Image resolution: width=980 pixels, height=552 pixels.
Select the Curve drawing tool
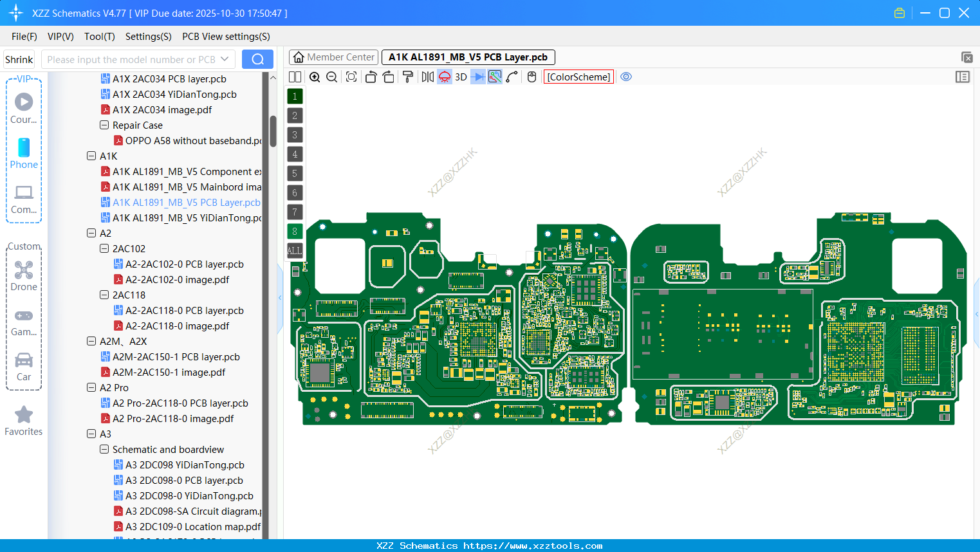(511, 76)
